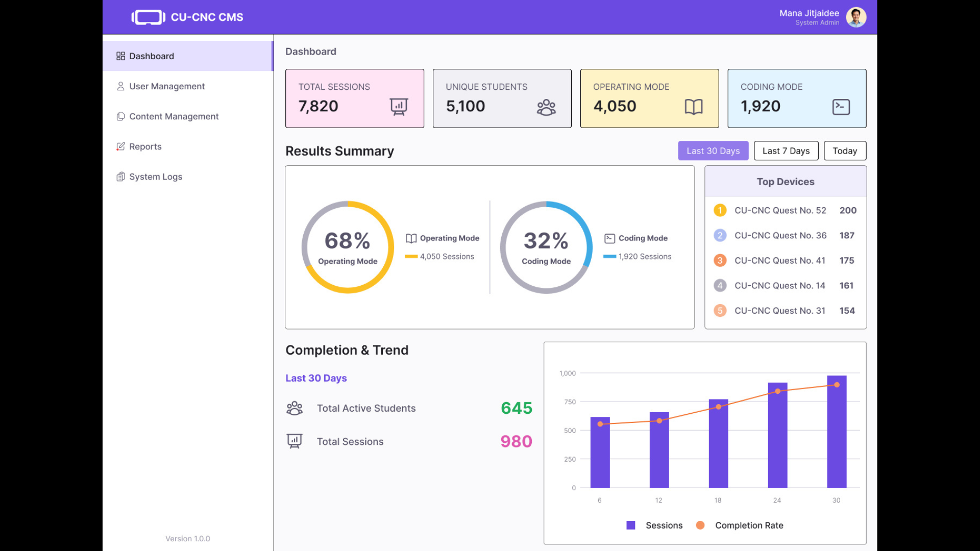
Task: Go to User Management section
Action: 167,86
